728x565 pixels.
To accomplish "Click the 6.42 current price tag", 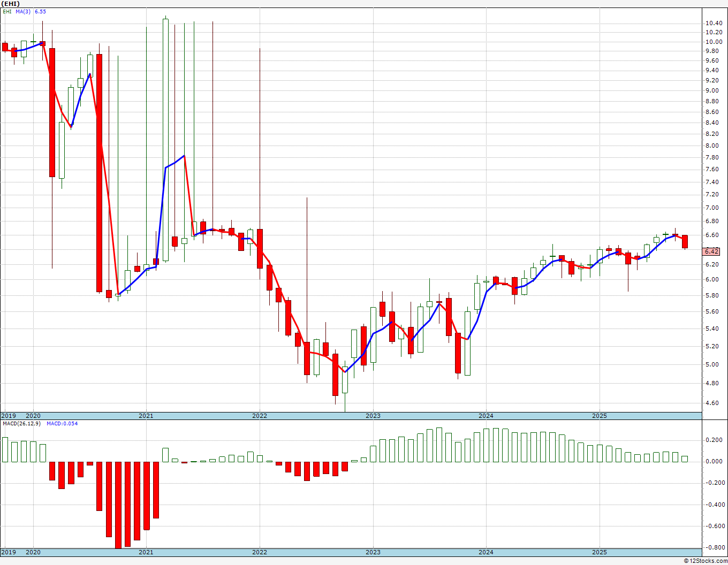I will [x=711, y=251].
